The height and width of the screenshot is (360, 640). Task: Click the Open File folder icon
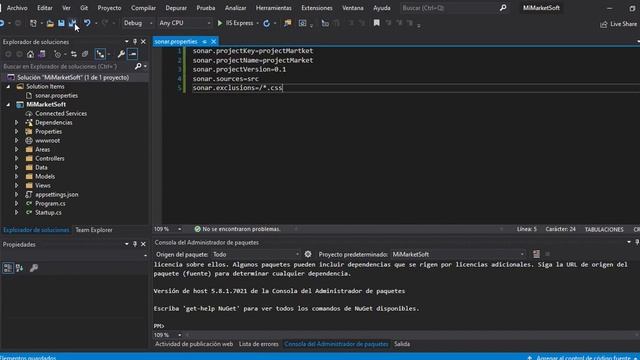tap(50, 24)
